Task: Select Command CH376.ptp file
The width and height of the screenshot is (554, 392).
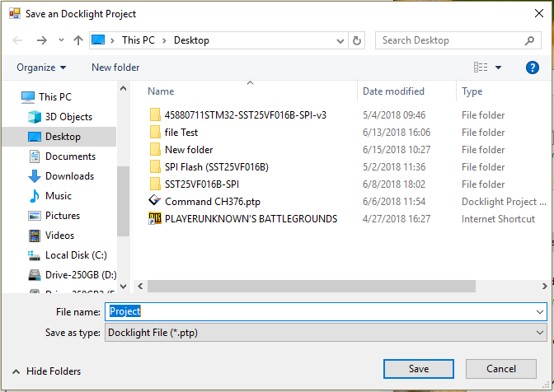Action: [213, 202]
